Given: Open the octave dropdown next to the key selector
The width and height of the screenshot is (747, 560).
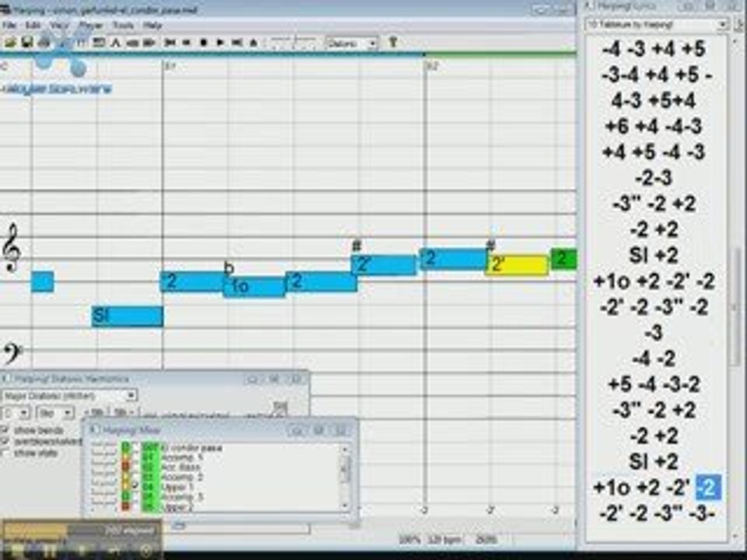Looking at the screenshot, I should coord(55,412).
